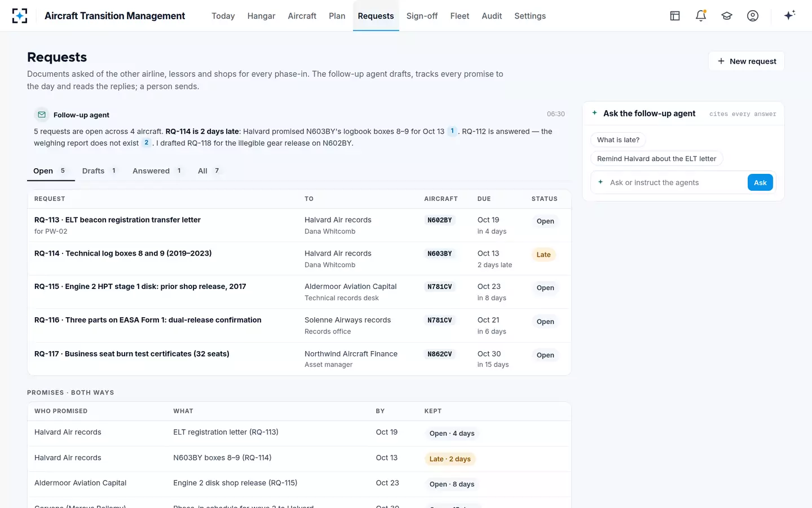The image size is (812, 508).
Task: Click the Follow-up agent mail icon
Action: (42, 115)
